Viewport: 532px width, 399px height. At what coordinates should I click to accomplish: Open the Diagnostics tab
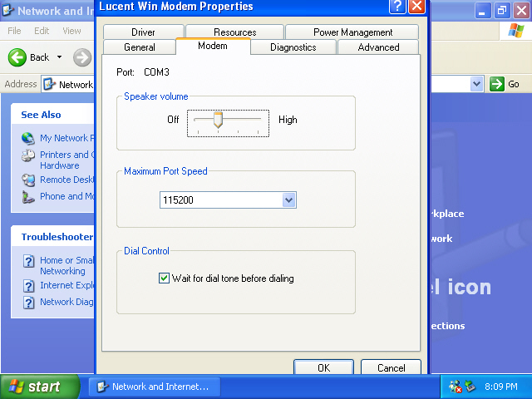293,47
